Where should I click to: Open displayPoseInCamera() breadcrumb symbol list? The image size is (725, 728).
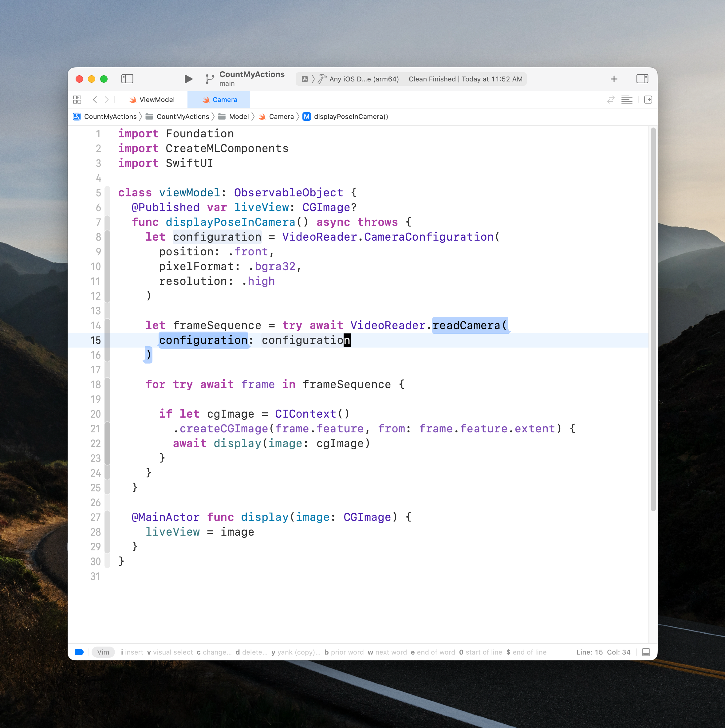350,116
